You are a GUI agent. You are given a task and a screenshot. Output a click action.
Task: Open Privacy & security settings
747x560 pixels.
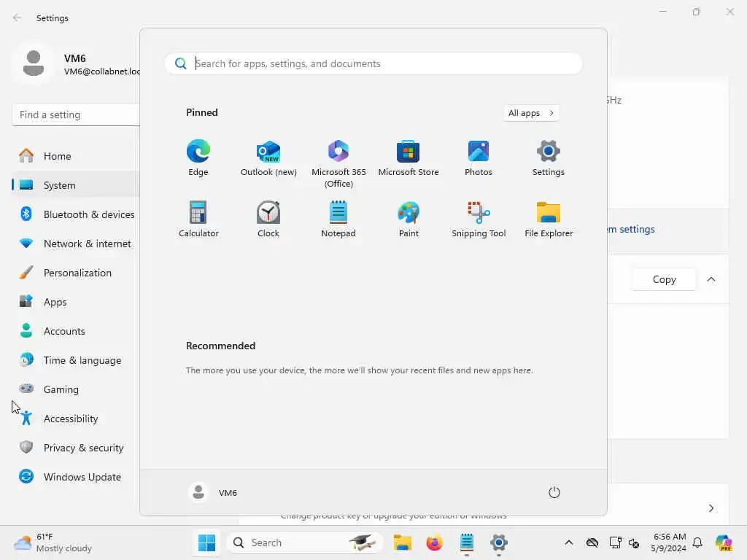[76, 448]
